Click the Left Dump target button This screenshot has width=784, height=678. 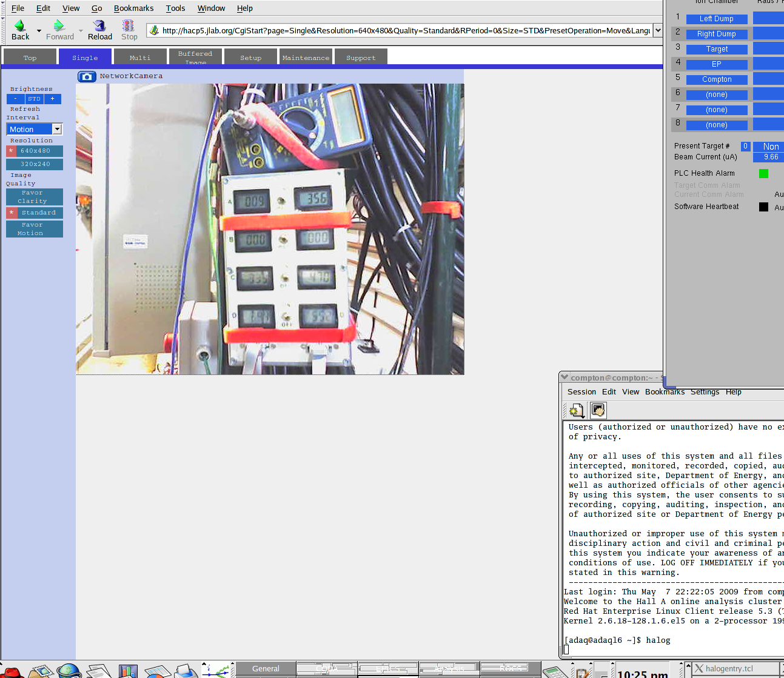click(717, 19)
